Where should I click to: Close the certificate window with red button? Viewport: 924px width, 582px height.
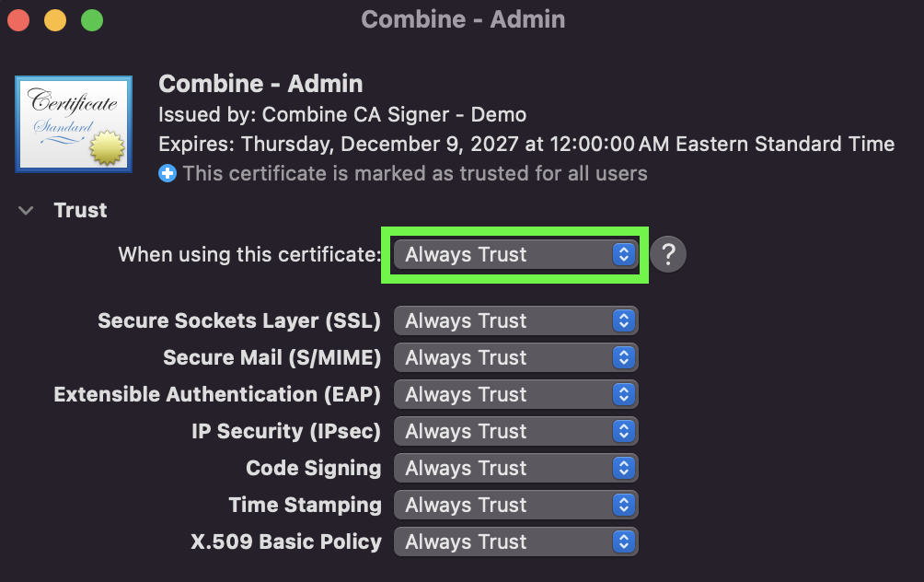18,20
